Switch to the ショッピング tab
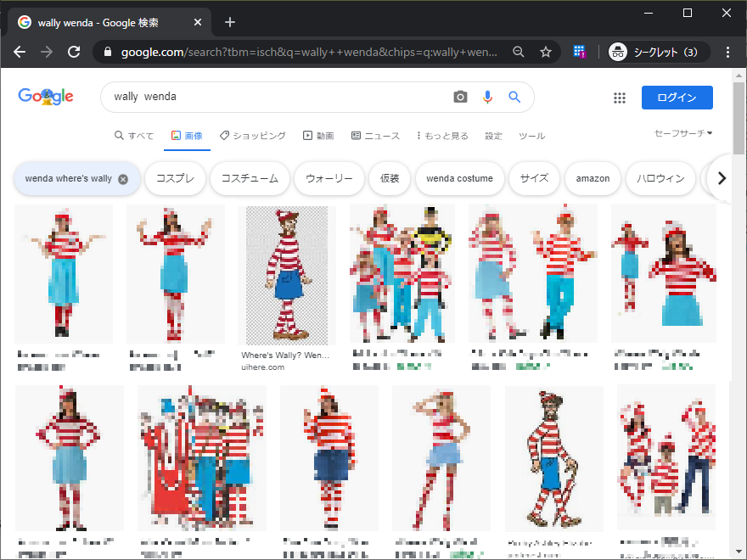The width and height of the screenshot is (747, 560). 252,136
